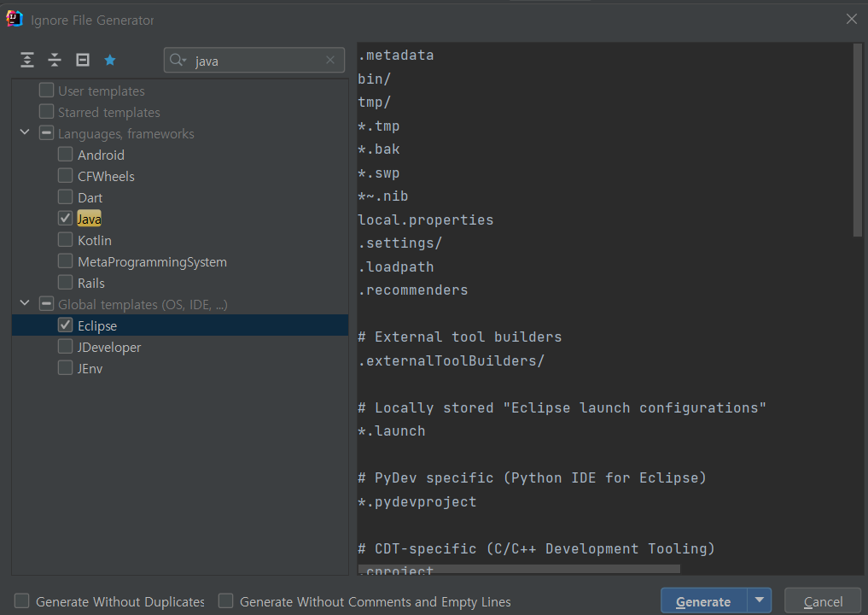
Task: Click the '*.pydevproject' preview line
Action: coord(417,502)
